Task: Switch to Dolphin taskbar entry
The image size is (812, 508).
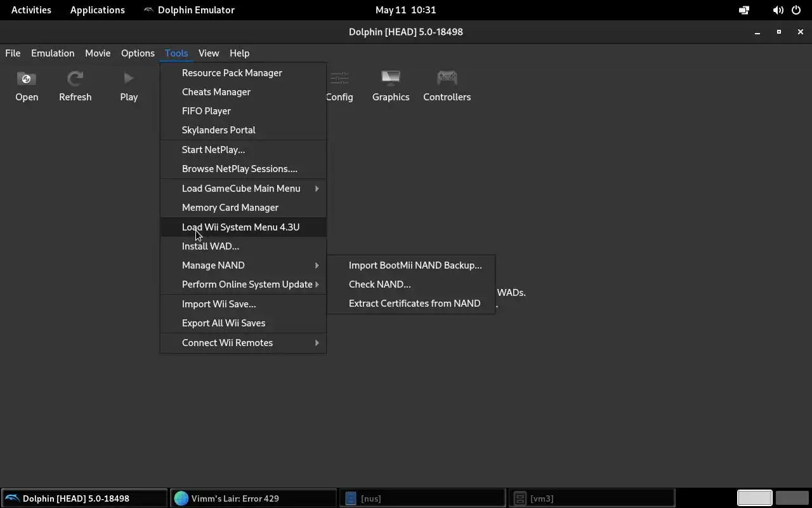Action: pyautogui.click(x=84, y=498)
